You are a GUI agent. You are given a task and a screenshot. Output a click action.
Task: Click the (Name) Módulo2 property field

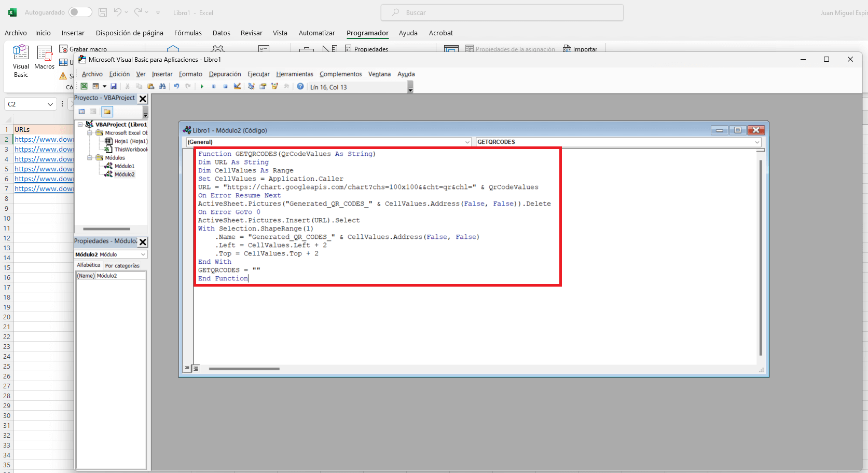tap(111, 276)
